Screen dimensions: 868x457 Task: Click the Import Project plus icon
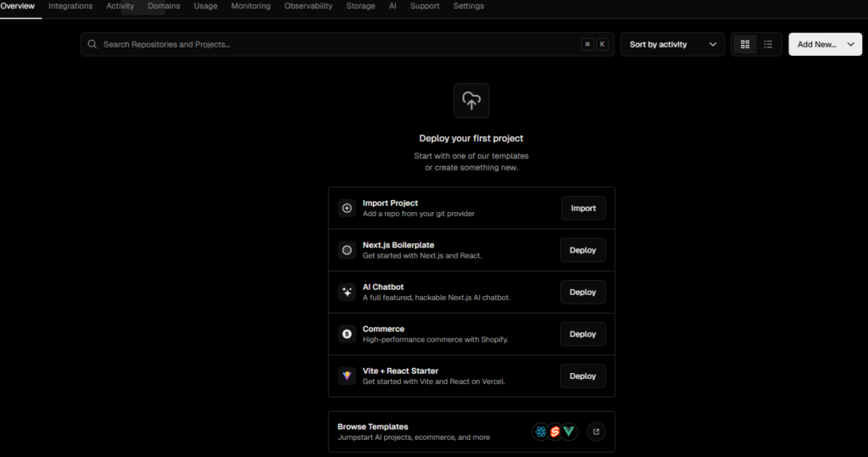point(347,209)
